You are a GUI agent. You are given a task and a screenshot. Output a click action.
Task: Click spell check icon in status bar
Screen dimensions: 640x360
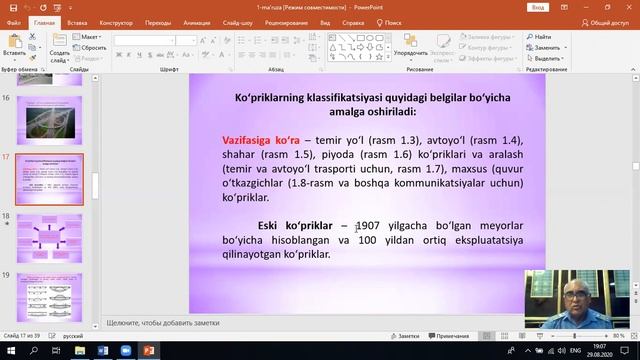[x=52, y=336]
